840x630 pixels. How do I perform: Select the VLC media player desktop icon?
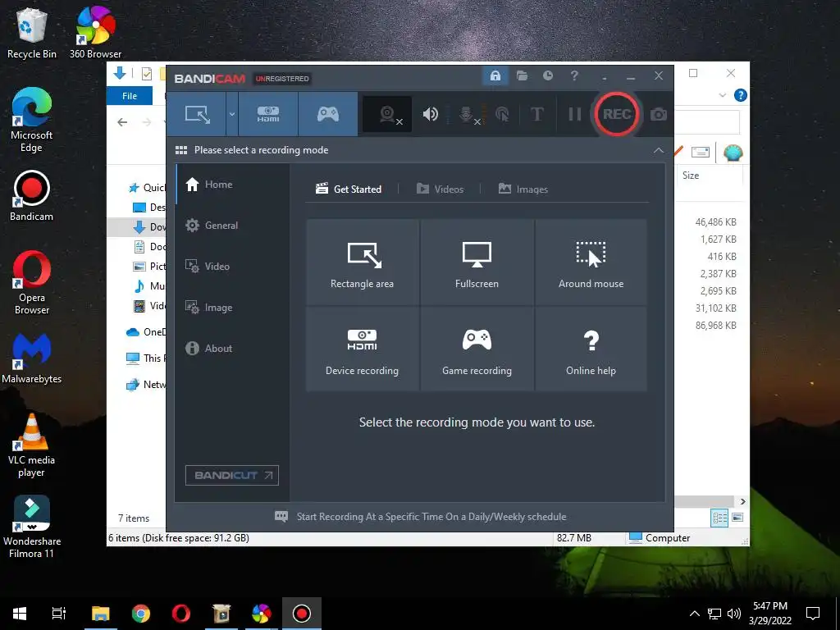point(32,445)
